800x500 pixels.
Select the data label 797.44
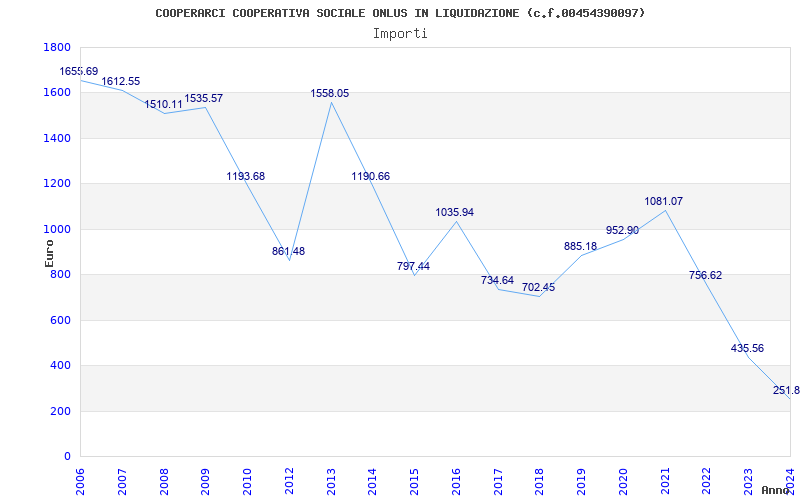coord(413,266)
